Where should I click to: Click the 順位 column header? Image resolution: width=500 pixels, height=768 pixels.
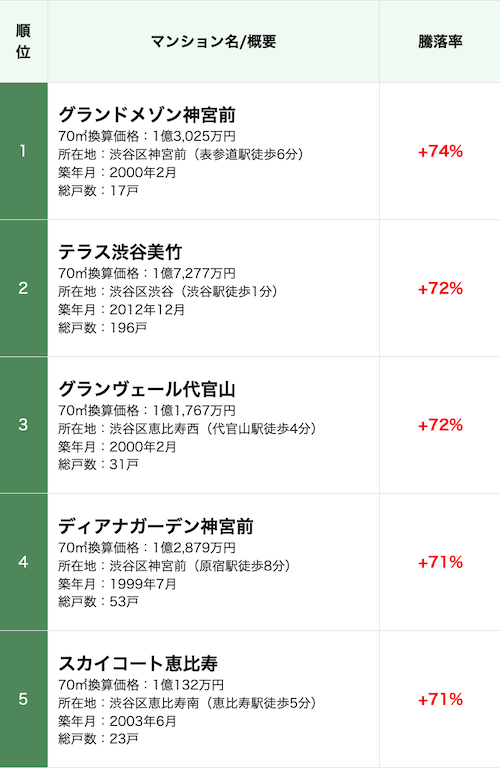tap(24, 41)
